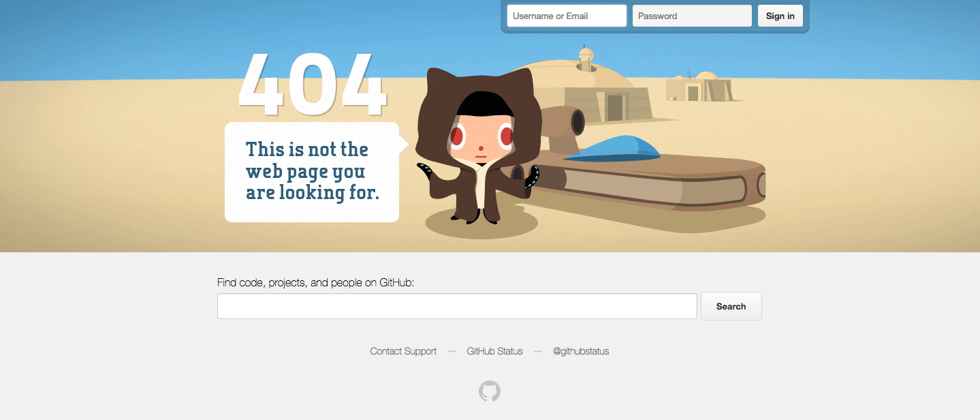Click the hooded Jedi Octocat illustration

point(479,147)
